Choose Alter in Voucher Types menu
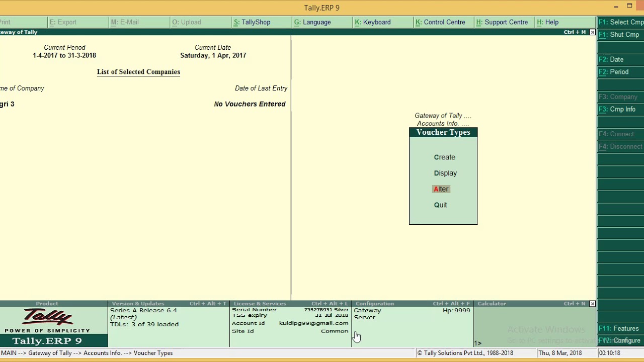The width and height of the screenshot is (644, 362). click(x=441, y=189)
